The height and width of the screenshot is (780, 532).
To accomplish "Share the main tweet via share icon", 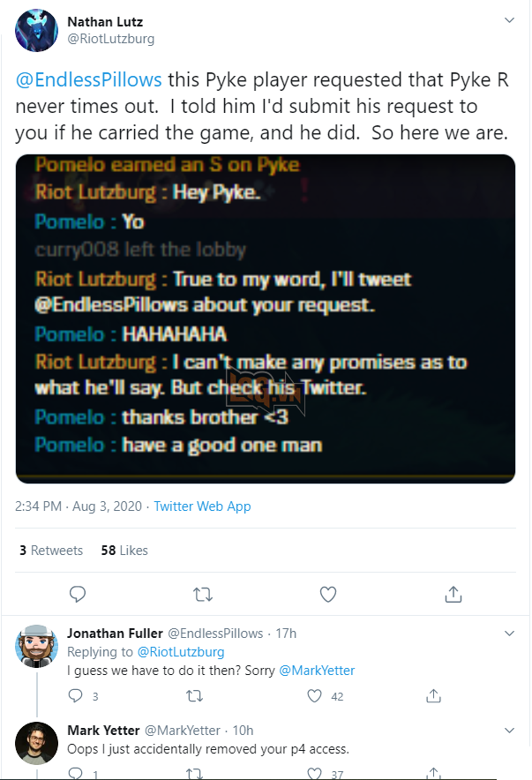I will pos(453,594).
